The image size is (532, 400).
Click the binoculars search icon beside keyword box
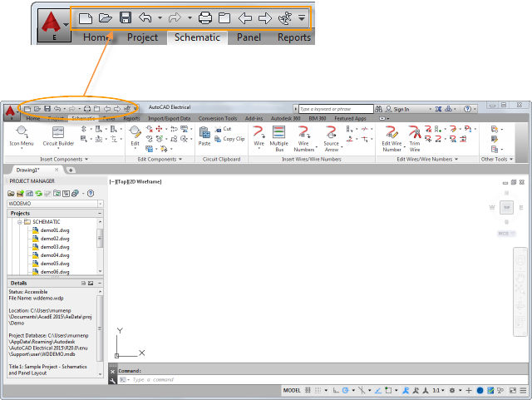379,109
